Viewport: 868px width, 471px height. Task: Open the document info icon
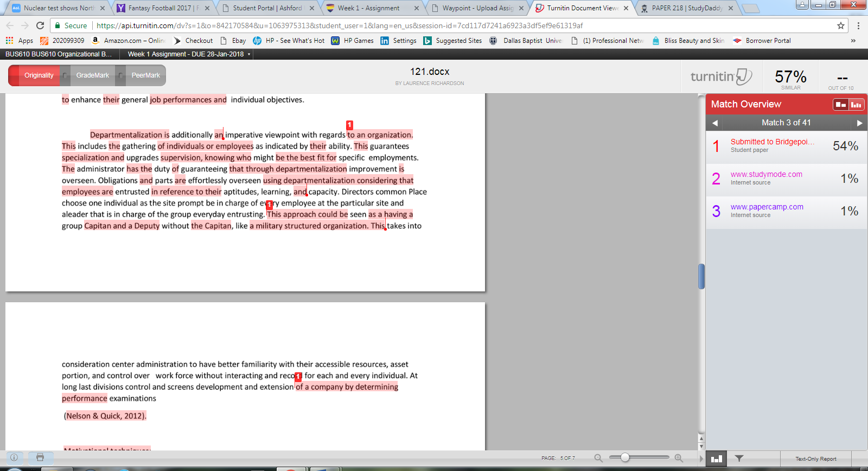click(14, 457)
